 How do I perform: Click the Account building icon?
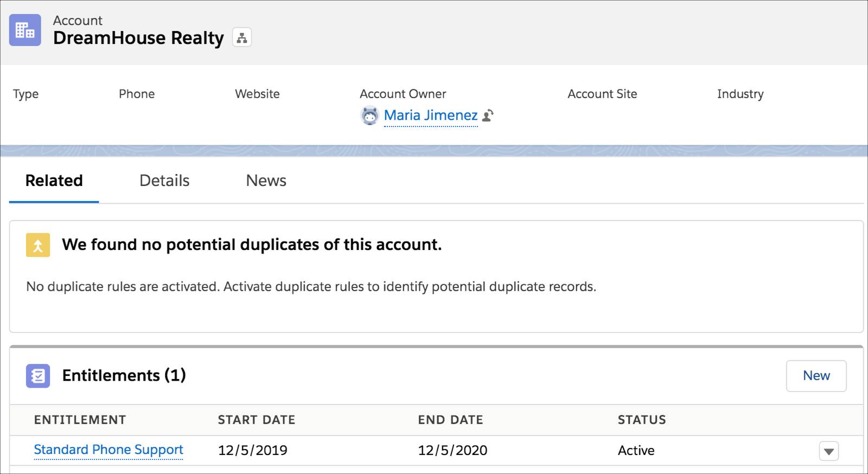[25, 30]
